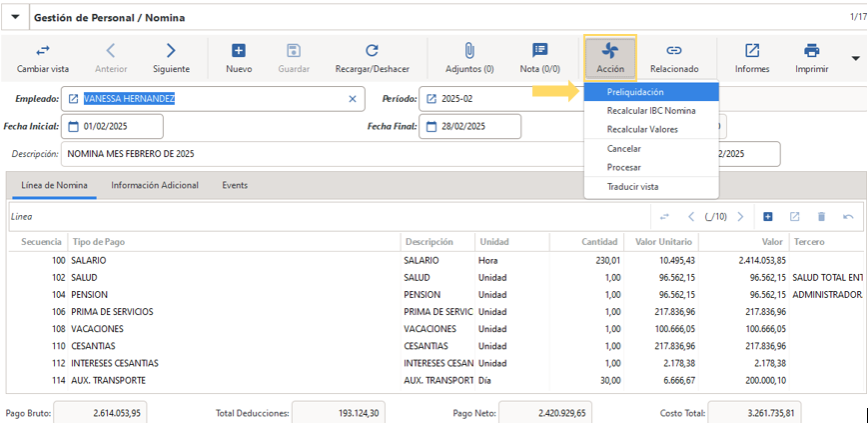Image resolution: width=868 pixels, height=423 pixels.
Task: Click Recargar/Deshacer reload icon
Action: point(372,51)
